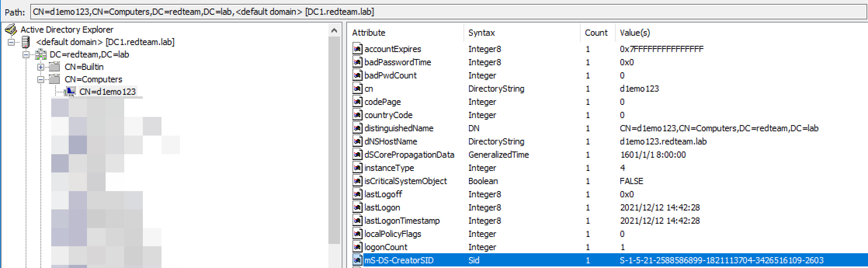This screenshot has height=268, width=868.
Task: Click the accountExpires attribute icon
Action: (x=357, y=49)
